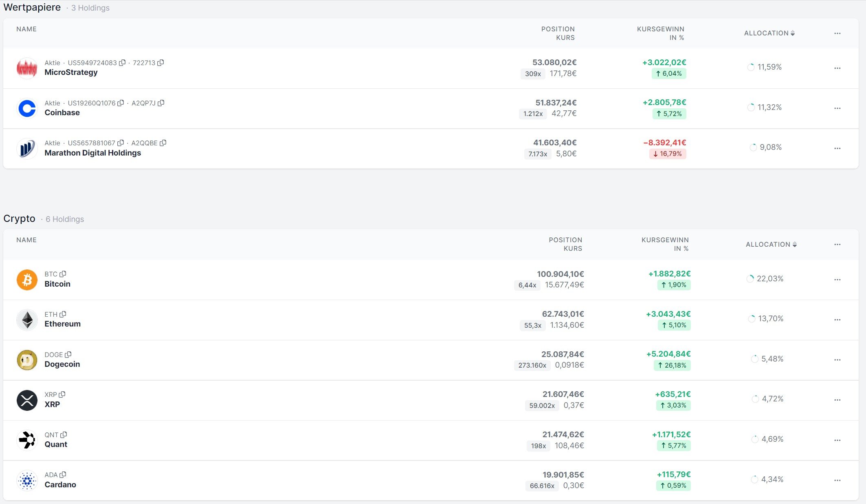Viewport: 866px width, 504px height.
Task: Open the Ethereum holding details
Action: pos(62,324)
